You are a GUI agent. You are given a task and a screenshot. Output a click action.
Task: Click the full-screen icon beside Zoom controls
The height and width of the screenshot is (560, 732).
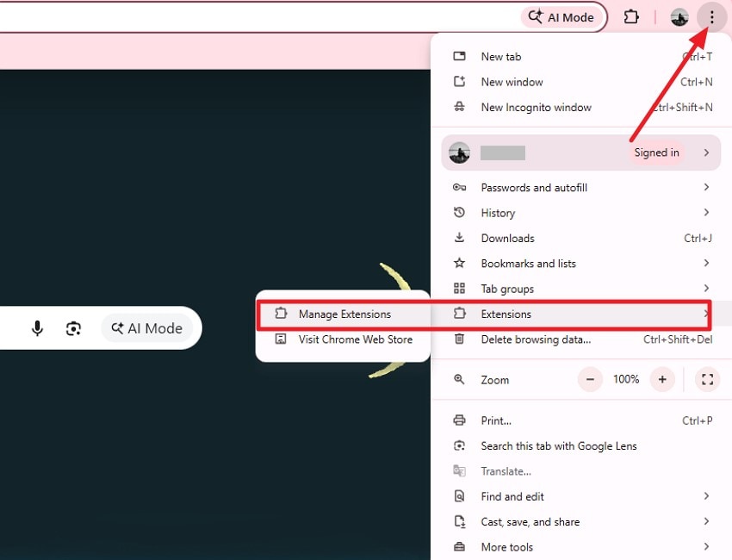(706, 379)
